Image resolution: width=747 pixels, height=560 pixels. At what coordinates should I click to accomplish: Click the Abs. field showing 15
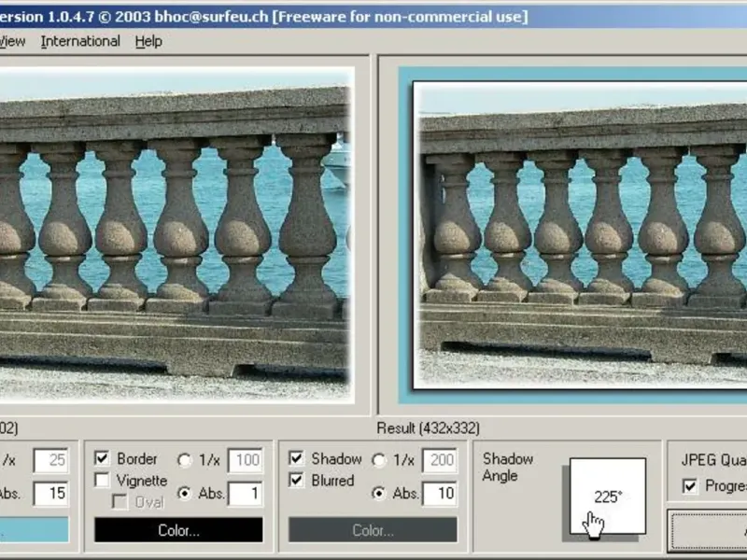(50, 494)
